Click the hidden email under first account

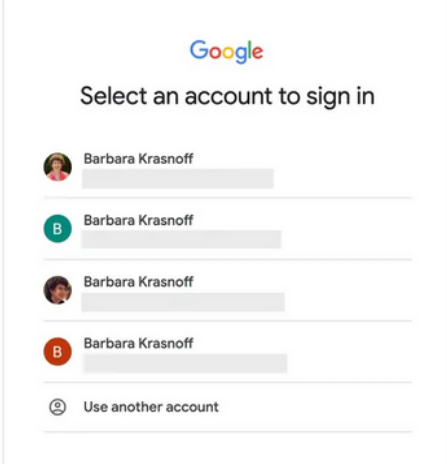pyautogui.click(x=178, y=179)
